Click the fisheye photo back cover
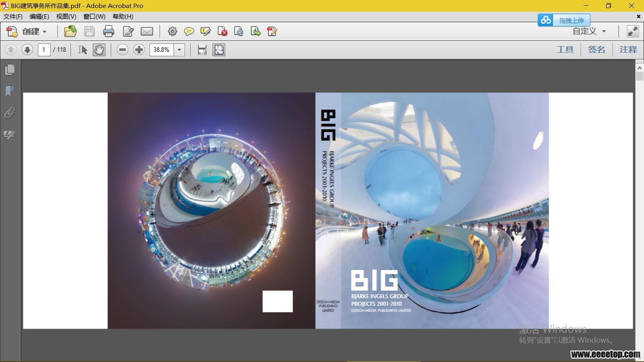The height and width of the screenshot is (362, 644). [x=211, y=211]
